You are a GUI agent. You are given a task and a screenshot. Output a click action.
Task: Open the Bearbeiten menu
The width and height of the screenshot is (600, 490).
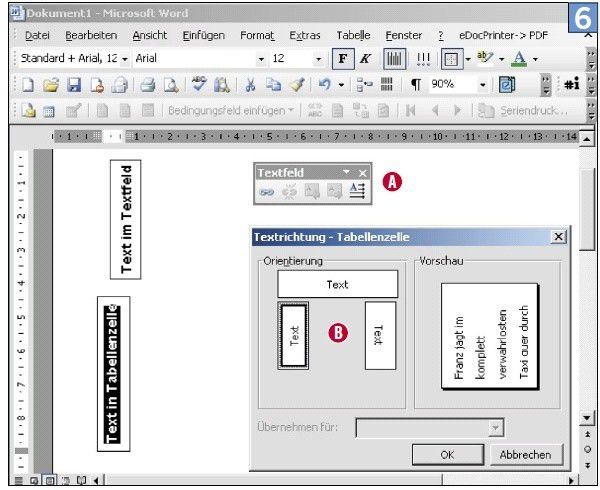[x=91, y=36]
